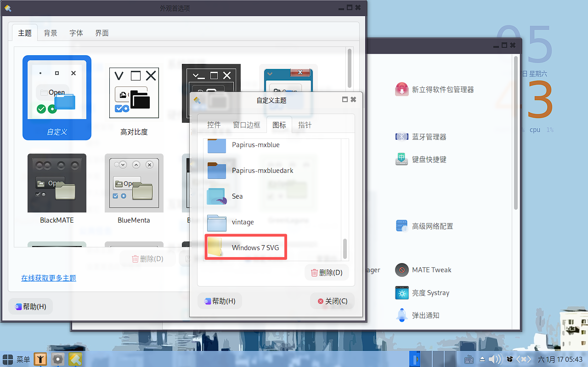Open 亮度 Systray in the control center
The height and width of the screenshot is (367, 588).
(x=422, y=293)
